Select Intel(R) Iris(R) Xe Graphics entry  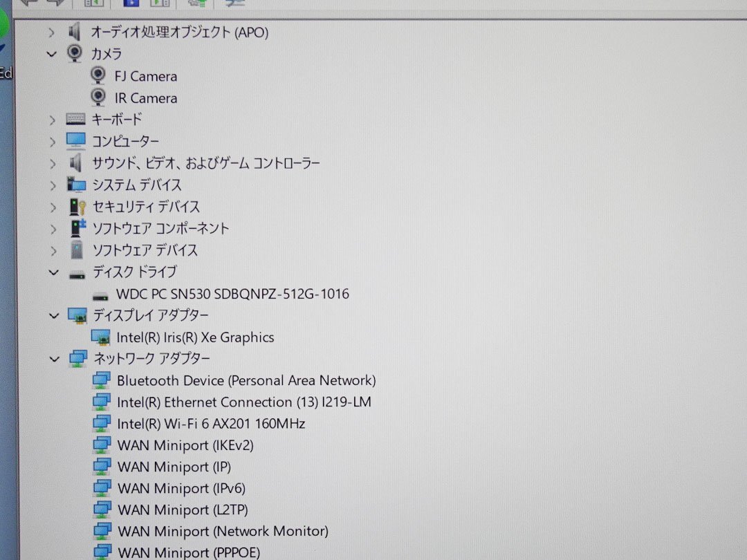pyautogui.click(x=195, y=337)
